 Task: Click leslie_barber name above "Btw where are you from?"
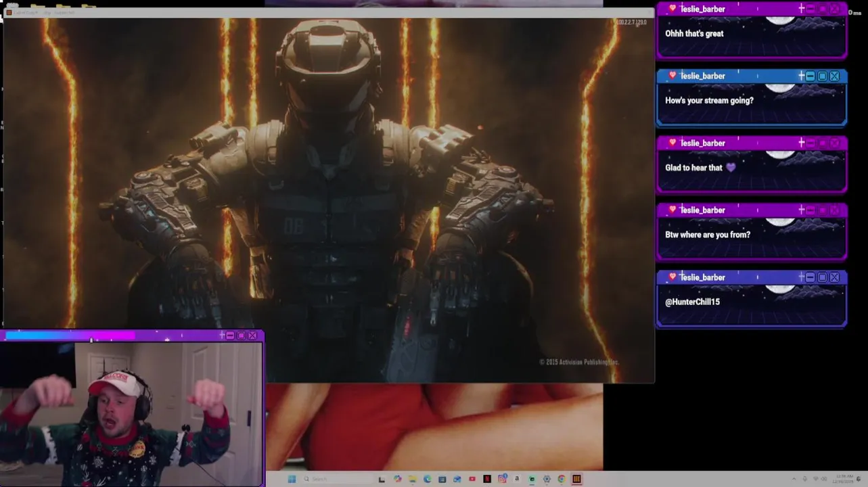702,210
